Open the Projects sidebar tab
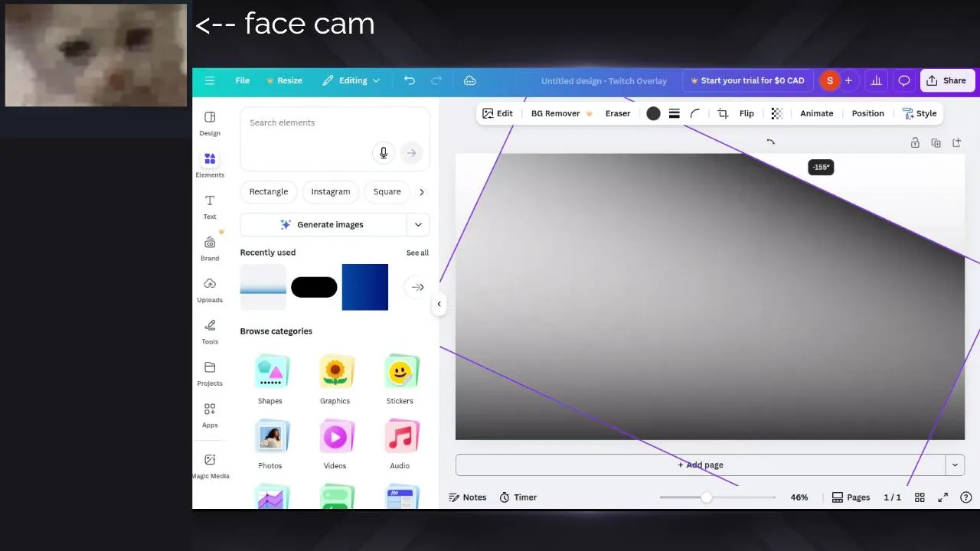This screenshot has width=980, height=551. click(x=210, y=373)
